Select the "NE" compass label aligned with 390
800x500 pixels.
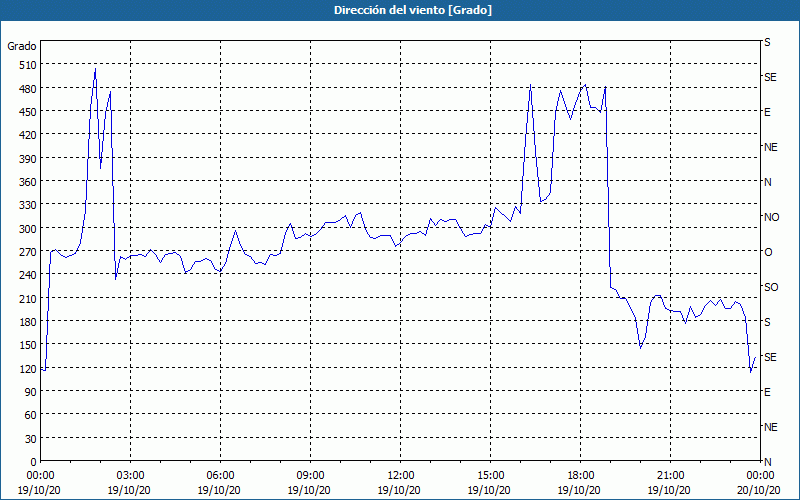pyautogui.click(x=771, y=147)
